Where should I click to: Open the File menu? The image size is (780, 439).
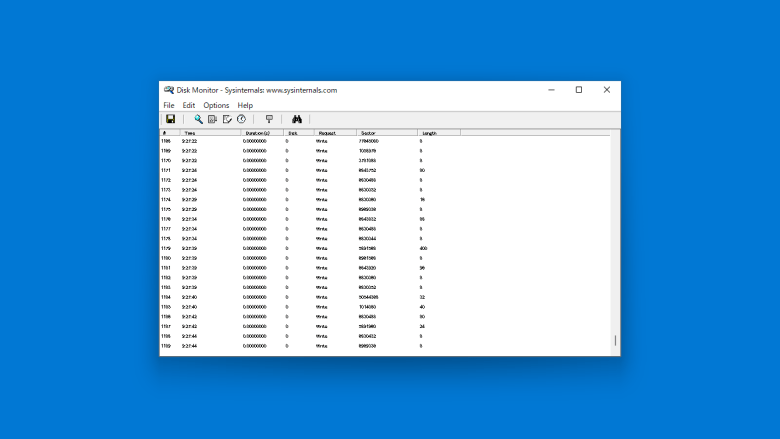(x=169, y=105)
